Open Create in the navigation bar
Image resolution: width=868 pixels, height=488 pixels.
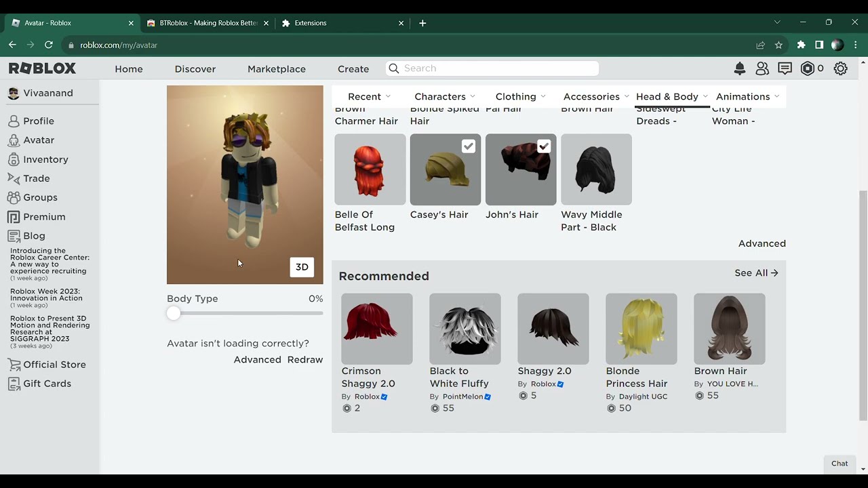point(353,69)
